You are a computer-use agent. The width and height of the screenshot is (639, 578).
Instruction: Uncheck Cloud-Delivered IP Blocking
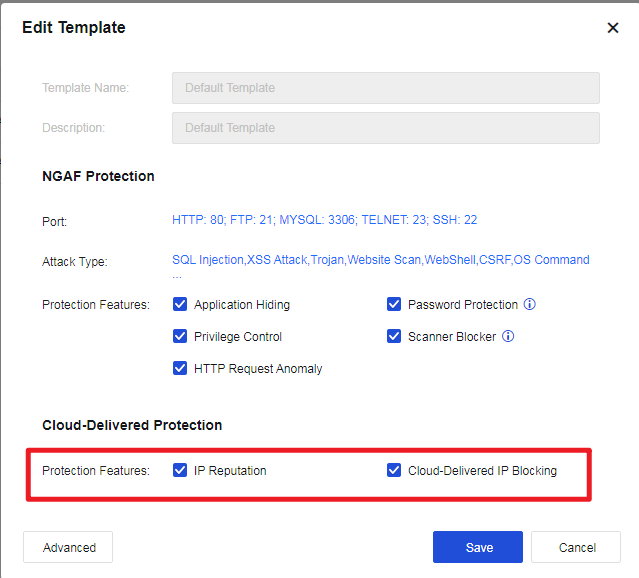[394, 470]
